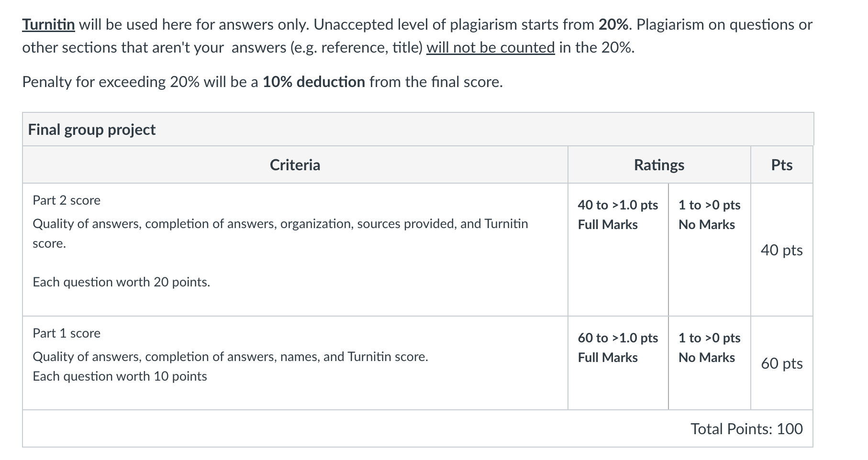Click the '60 pts' points cell

782,363
